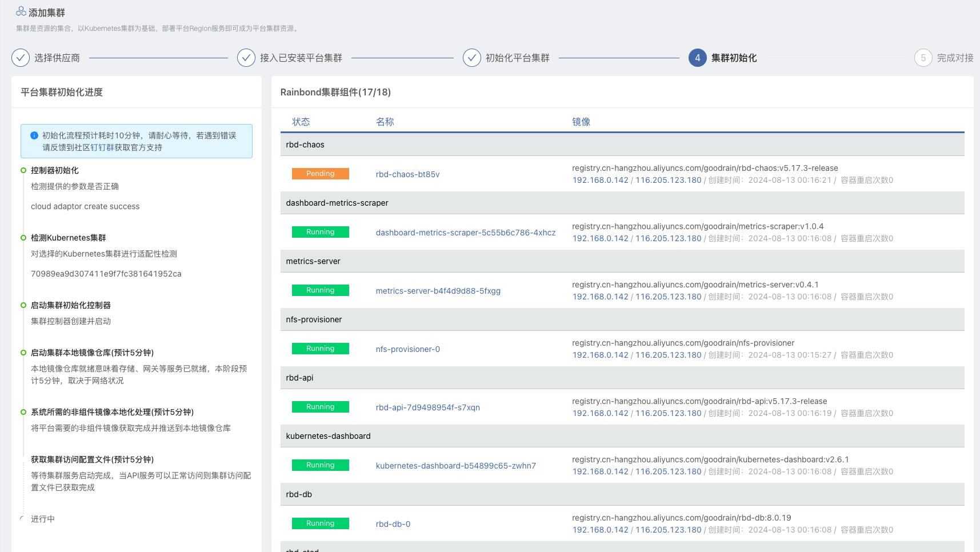980x552 pixels.
Task: Click the step 5 circle for 完成对接
Action: pyautogui.click(x=923, y=58)
